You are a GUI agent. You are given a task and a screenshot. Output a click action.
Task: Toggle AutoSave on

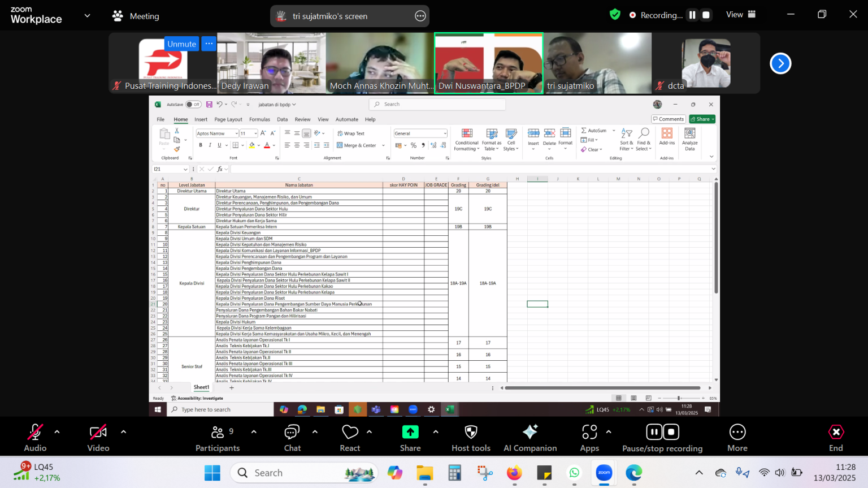[x=192, y=104]
